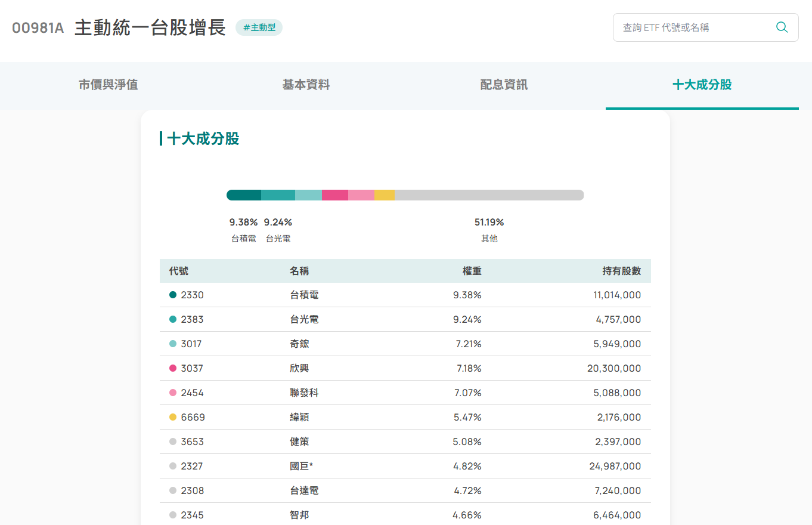
Task: Click stock code 2383
Action: pos(192,319)
